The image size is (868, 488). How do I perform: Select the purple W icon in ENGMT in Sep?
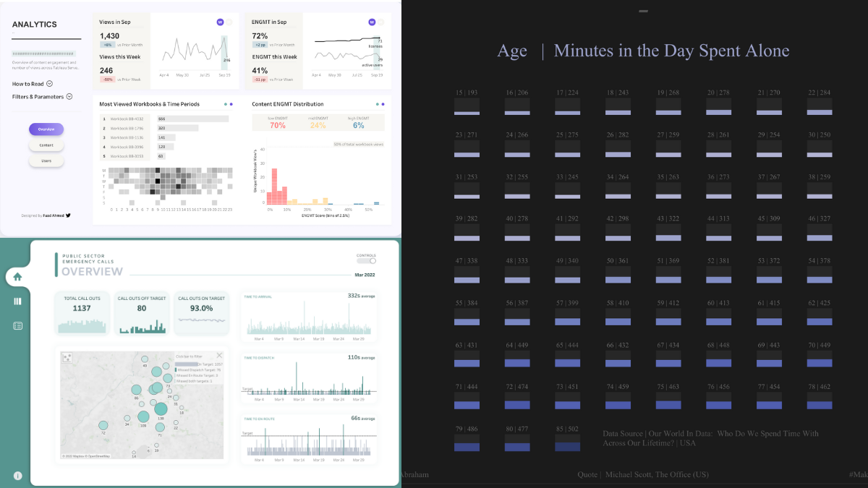click(x=372, y=22)
